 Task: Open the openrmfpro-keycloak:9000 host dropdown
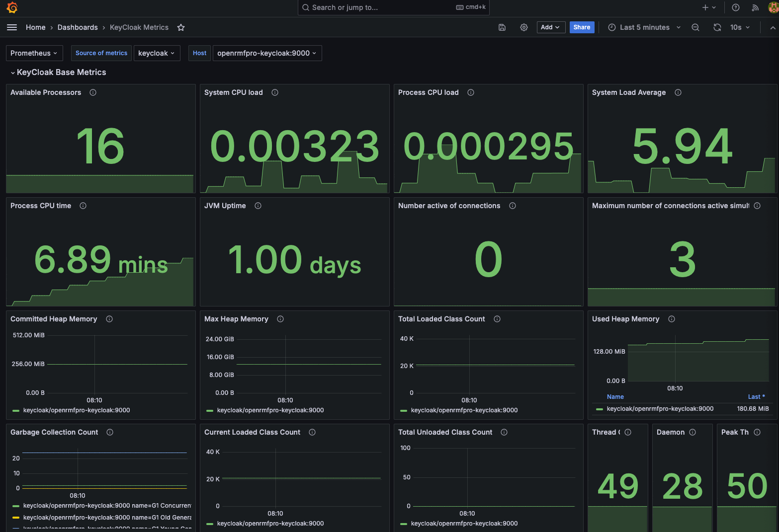point(267,53)
